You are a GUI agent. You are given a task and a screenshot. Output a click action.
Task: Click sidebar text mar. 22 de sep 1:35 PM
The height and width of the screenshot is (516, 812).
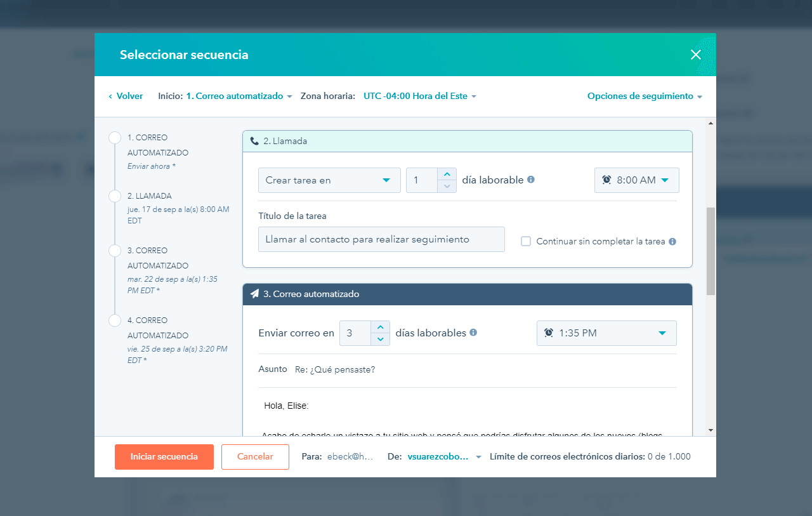click(x=173, y=285)
